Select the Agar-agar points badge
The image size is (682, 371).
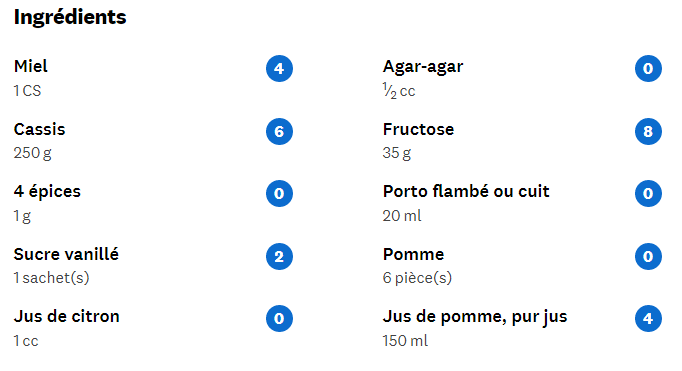[x=648, y=68]
